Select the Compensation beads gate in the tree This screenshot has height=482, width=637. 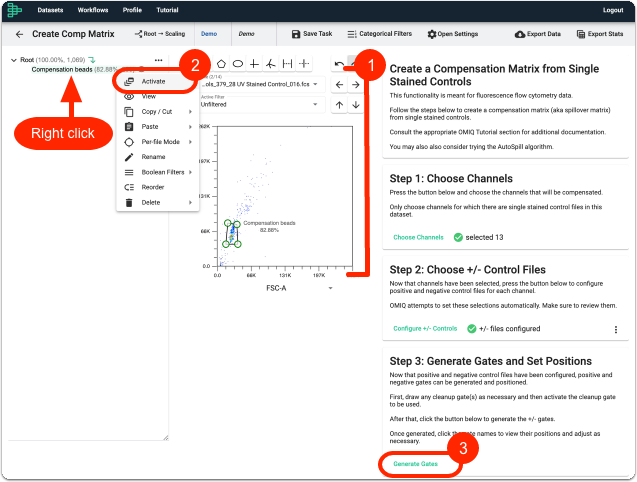tap(62, 69)
